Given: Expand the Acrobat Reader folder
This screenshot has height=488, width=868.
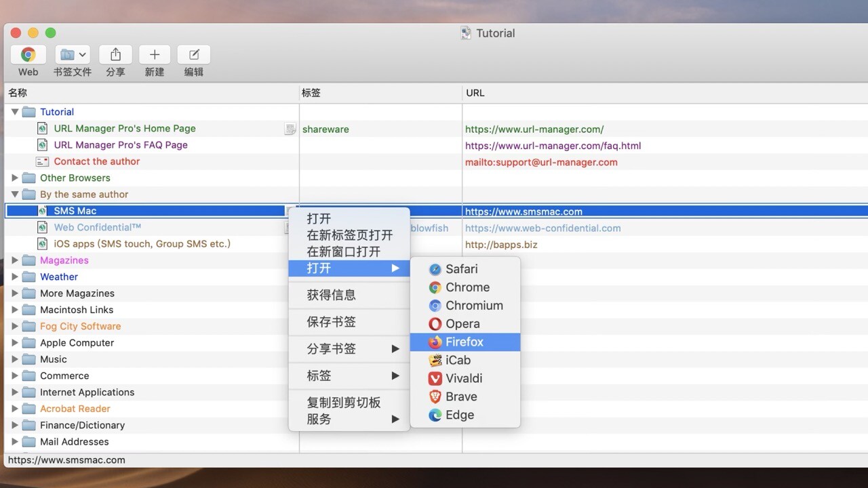Looking at the screenshot, I should (15, 409).
